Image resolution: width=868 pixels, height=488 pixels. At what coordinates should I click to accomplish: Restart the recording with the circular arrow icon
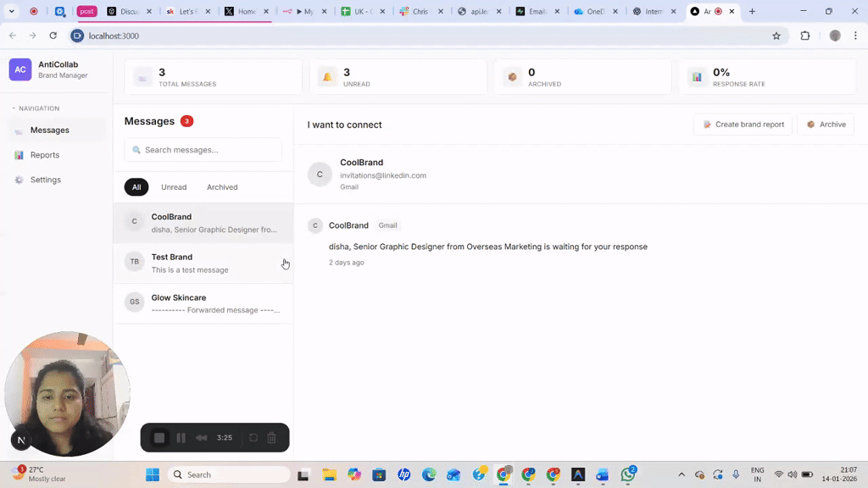tap(253, 437)
